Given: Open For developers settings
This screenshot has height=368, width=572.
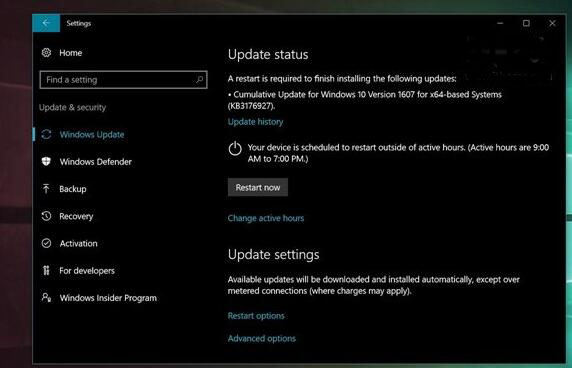Looking at the screenshot, I should (87, 271).
